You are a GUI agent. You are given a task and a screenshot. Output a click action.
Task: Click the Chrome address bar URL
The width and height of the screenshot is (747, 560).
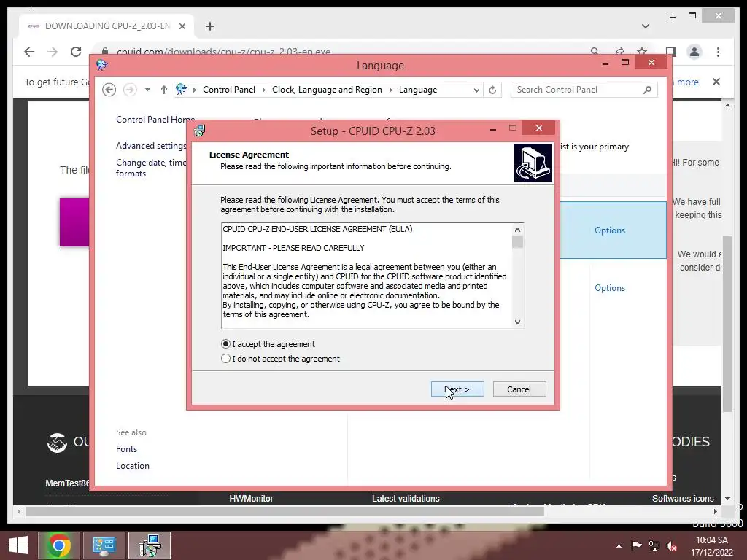pyautogui.click(x=223, y=52)
